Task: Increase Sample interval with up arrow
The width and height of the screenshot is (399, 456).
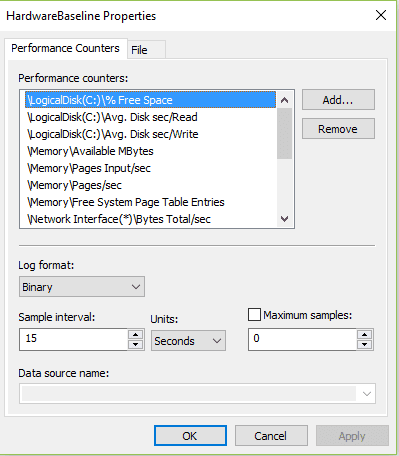Action: point(136,335)
